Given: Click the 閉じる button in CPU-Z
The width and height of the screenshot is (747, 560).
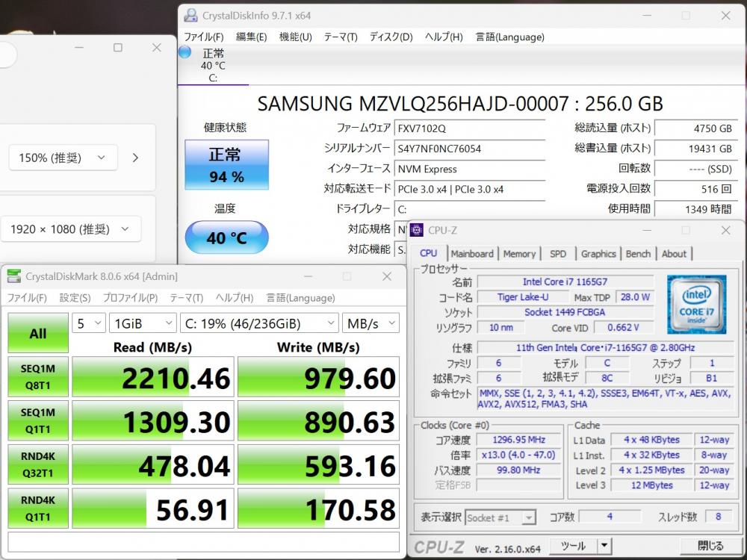Looking at the screenshot, I should click(710, 547).
